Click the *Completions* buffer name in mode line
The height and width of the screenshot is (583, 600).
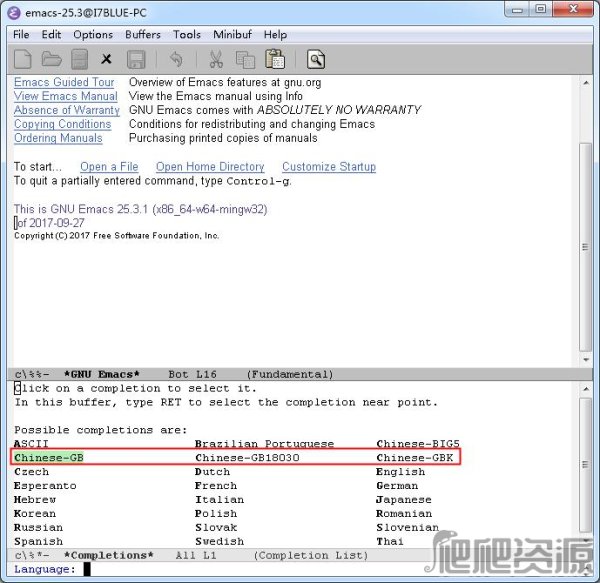coord(109,555)
